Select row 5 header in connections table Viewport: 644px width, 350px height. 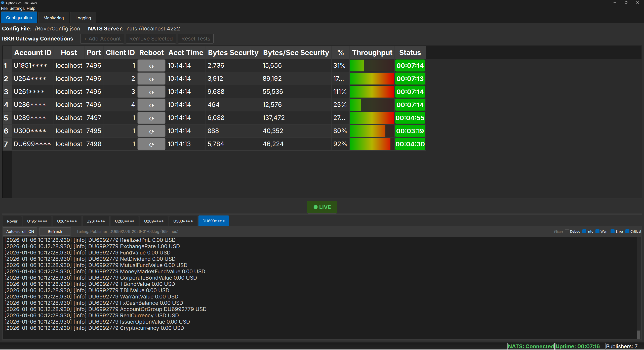click(x=6, y=118)
